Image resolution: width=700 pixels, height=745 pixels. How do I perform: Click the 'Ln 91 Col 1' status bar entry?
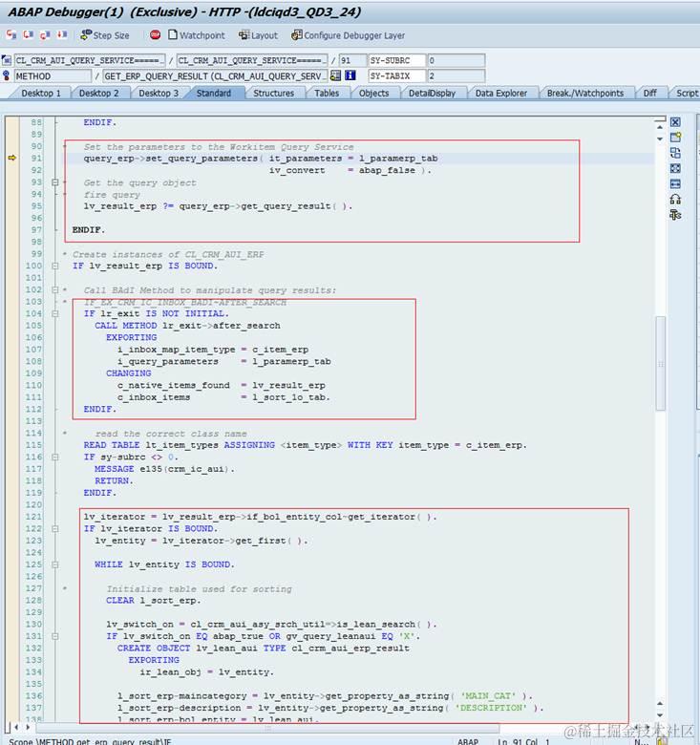[x=523, y=741]
